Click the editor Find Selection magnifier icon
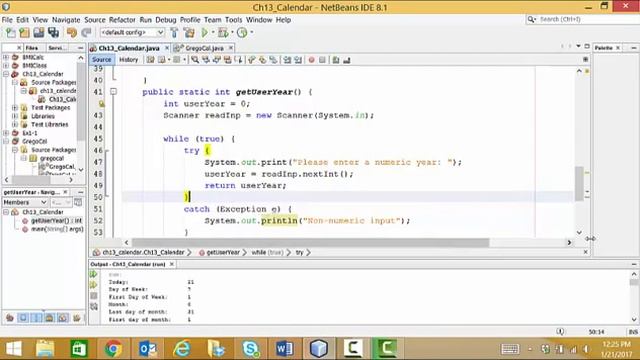This screenshot has height=360, width=640. [195, 60]
